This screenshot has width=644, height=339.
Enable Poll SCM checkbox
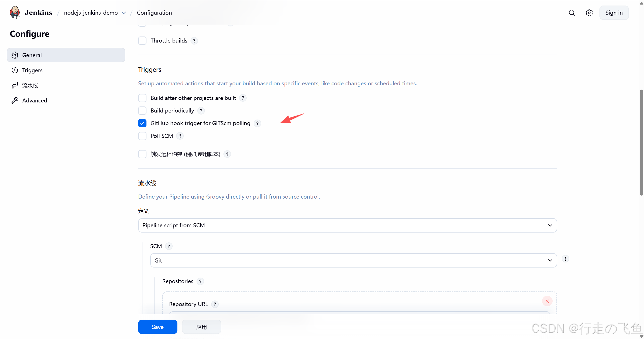click(x=142, y=136)
